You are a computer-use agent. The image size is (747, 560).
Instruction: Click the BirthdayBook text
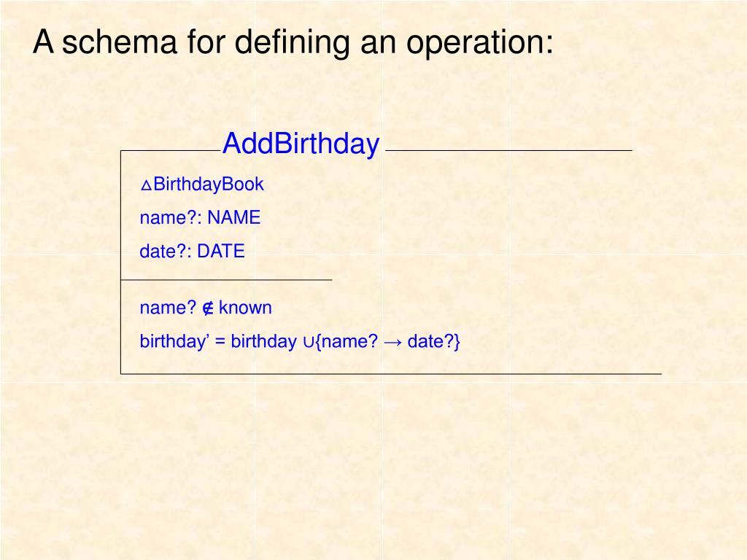point(208,184)
